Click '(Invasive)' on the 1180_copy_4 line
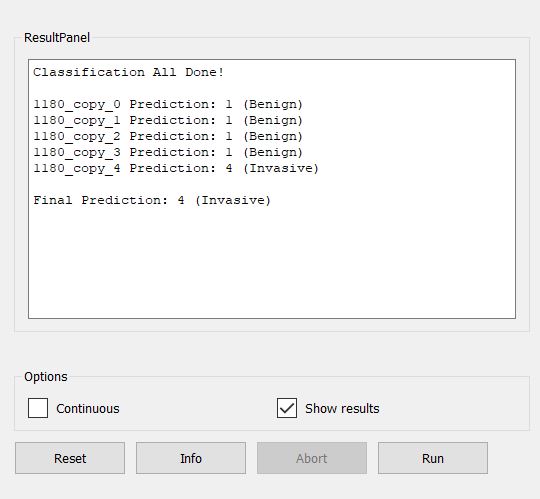540x499 pixels. (281, 169)
